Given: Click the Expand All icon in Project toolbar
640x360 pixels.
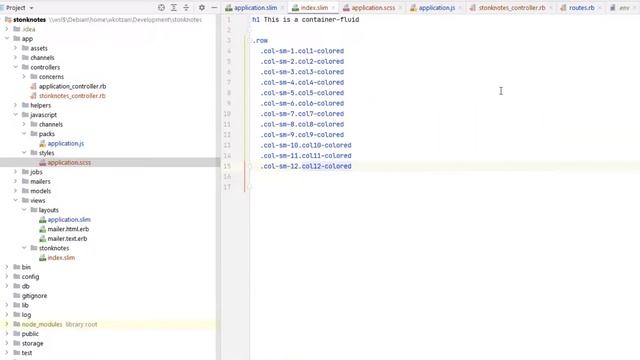Looking at the screenshot, I should click(x=173, y=7).
